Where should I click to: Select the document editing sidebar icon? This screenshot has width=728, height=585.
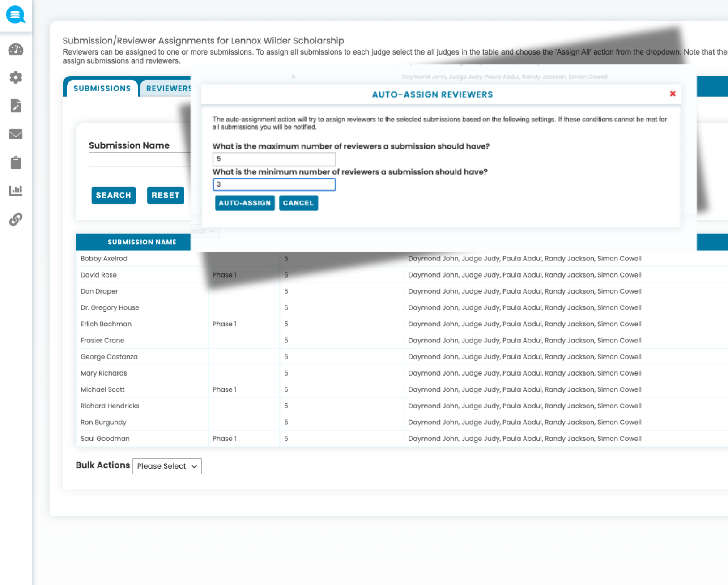click(x=16, y=106)
